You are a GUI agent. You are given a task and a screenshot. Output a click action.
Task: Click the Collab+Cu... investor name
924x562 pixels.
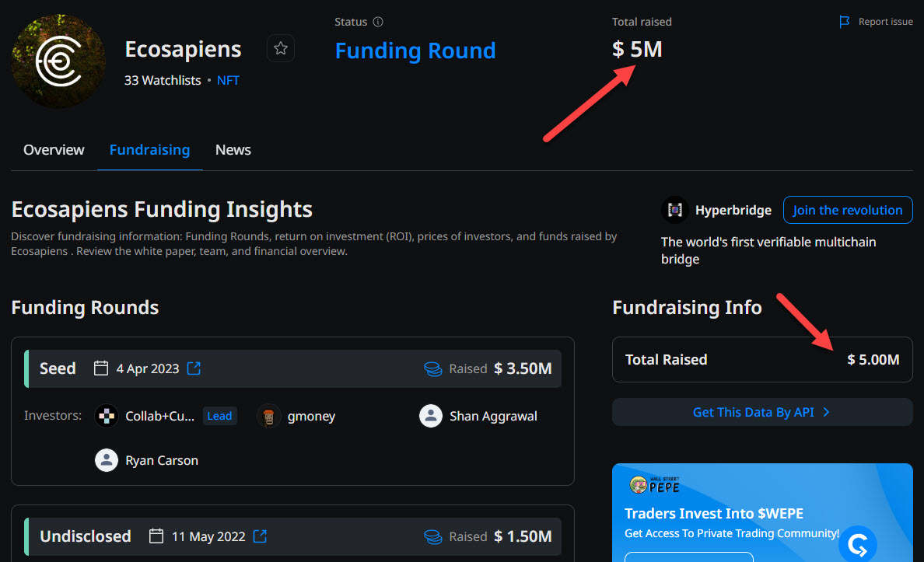(x=159, y=416)
